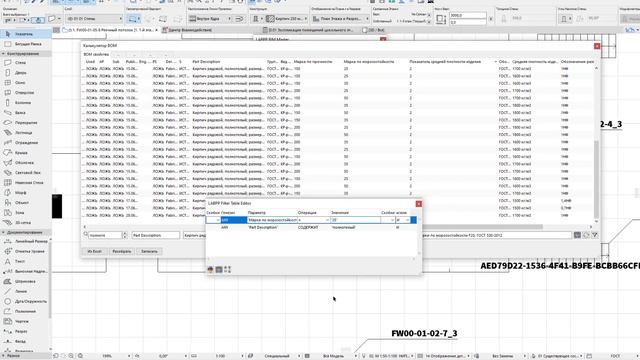This screenshot has height=360, width=640.
Task: Select the Text (Текст) tool
Action: 24,261
